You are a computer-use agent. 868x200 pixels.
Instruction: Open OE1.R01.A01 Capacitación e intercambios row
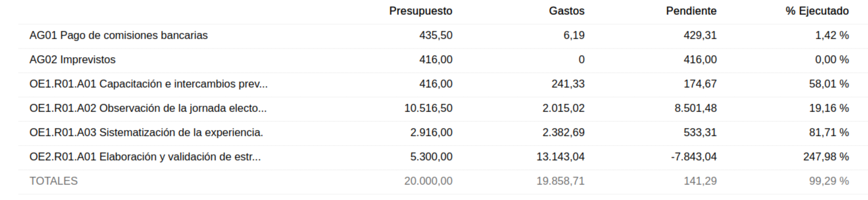coord(443,84)
